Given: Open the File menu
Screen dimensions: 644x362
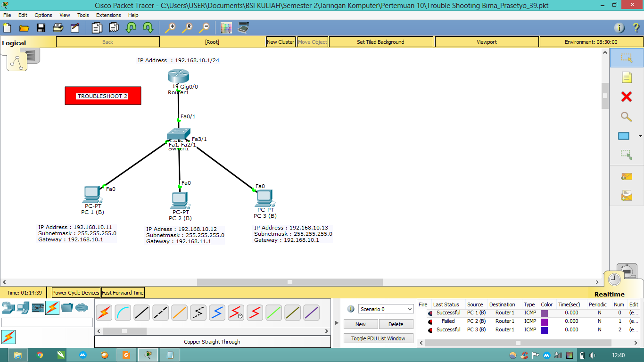Looking at the screenshot, I should [x=7, y=15].
